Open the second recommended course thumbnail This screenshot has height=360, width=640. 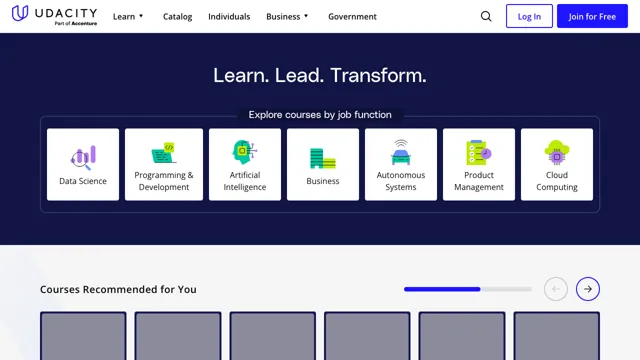click(x=178, y=336)
